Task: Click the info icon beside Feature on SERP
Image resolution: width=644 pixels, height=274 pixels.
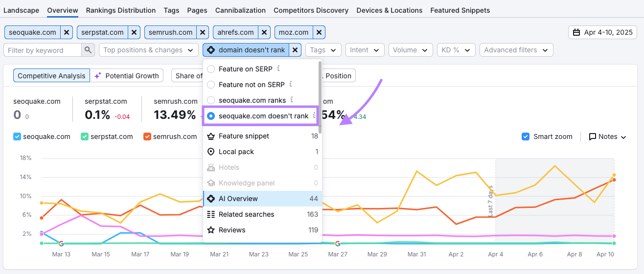Action: click(278, 68)
